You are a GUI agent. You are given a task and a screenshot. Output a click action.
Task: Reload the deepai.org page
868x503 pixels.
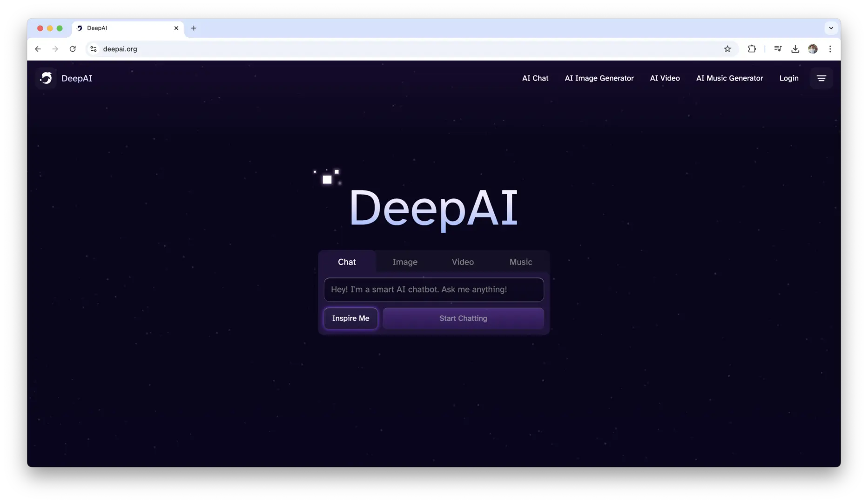pos(73,49)
